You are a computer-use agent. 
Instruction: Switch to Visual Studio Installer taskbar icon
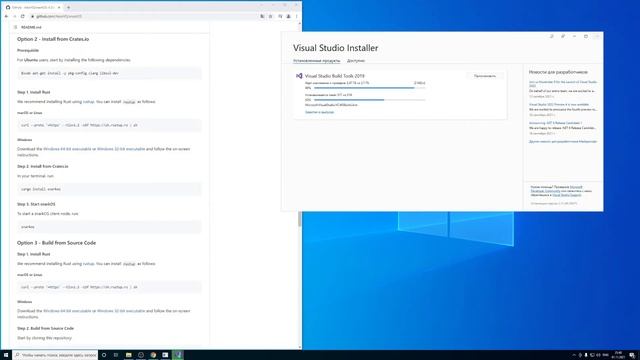[178, 355]
